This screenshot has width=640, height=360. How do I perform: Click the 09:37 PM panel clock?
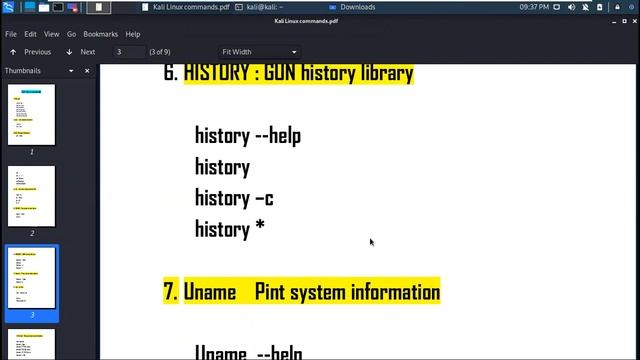pos(534,7)
